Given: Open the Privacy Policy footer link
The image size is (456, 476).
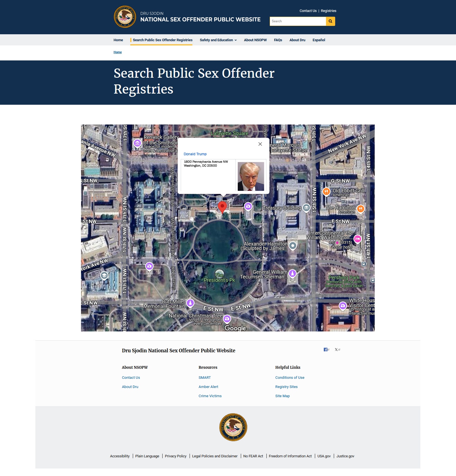Looking at the screenshot, I should click(x=176, y=456).
